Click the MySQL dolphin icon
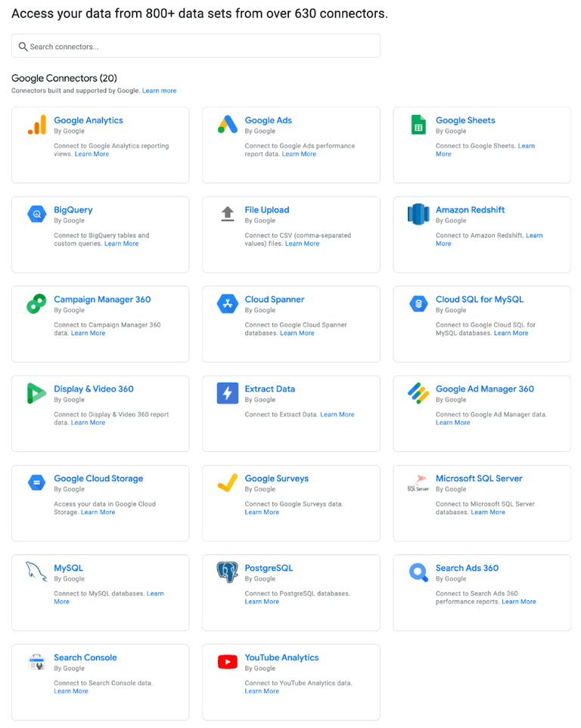The height and width of the screenshot is (728, 581). point(36,572)
